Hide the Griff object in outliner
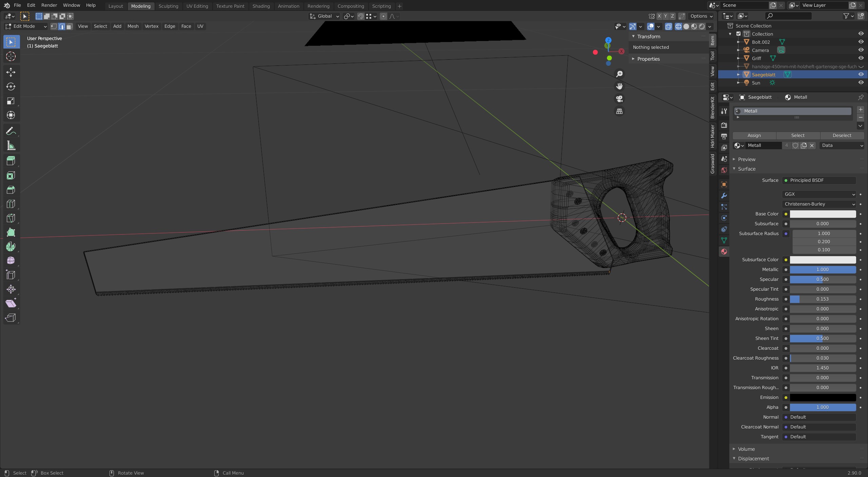Image resolution: width=868 pixels, height=477 pixels. (861, 58)
